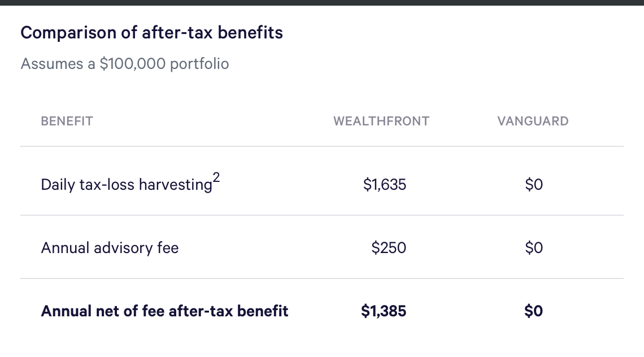
Task: Click the "Daily tax-loss harvesting" row label
Action: point(126,185)
